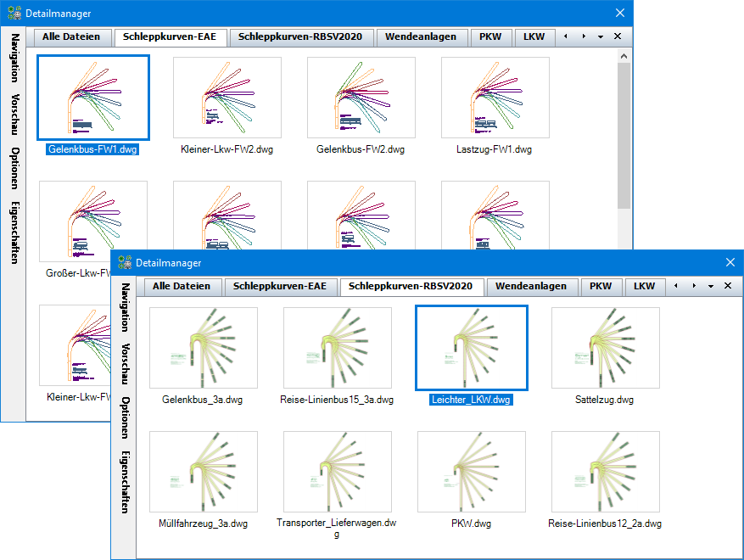Expand the Navigation side panel in front window
The width and height of the screenshot is (744, 560).
[x=125, y=306]
